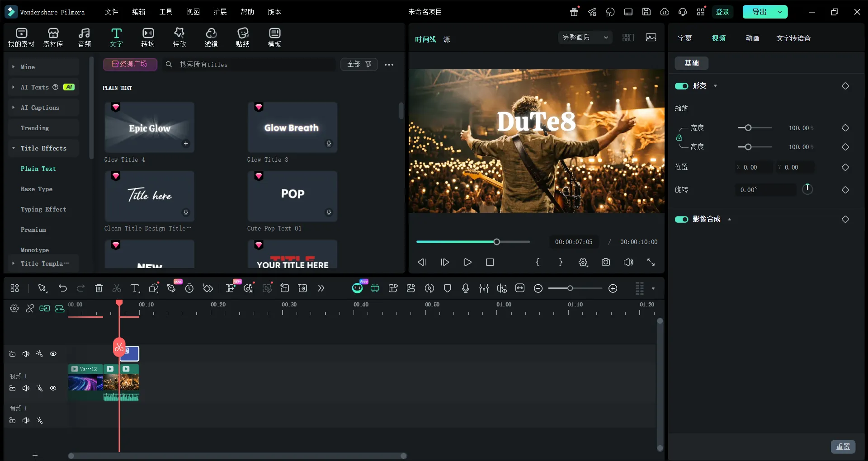Click the 宽度 scale slider
Screen dimensions: 868x461
[x=748, y=128]
